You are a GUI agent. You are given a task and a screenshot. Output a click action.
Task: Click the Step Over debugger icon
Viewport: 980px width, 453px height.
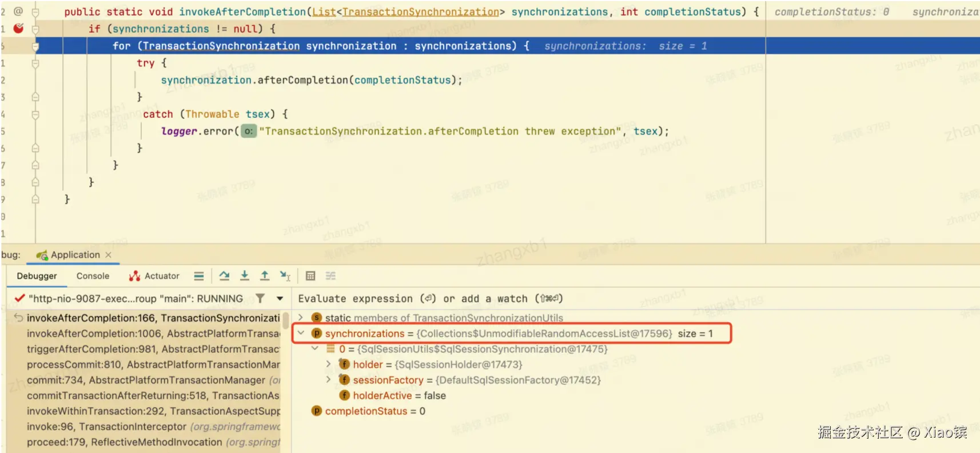click(224, 276)
